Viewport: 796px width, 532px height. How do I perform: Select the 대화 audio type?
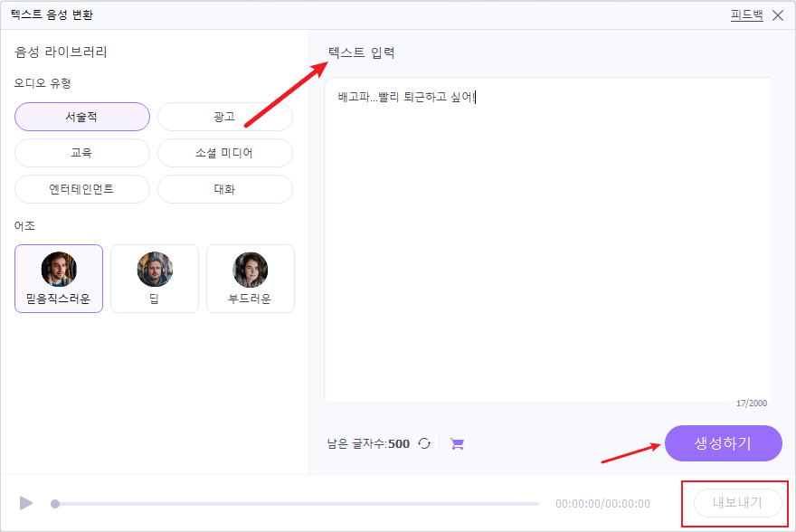point(225,189)
